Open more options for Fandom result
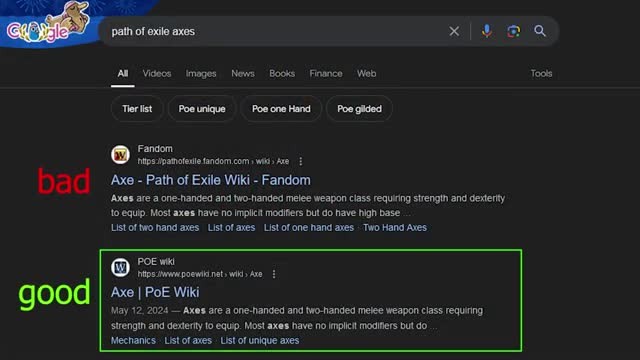Viewport: 640px width, 360px height. click(x=301, y=161)
